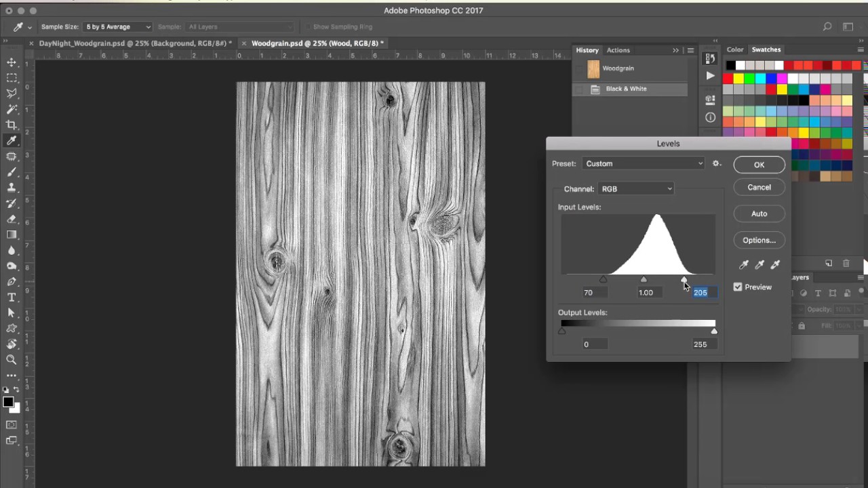Viewport: 868px width, 488px height.
Task: Select the Crop tool
Action: pyautogui.click(x=12, y=125)
